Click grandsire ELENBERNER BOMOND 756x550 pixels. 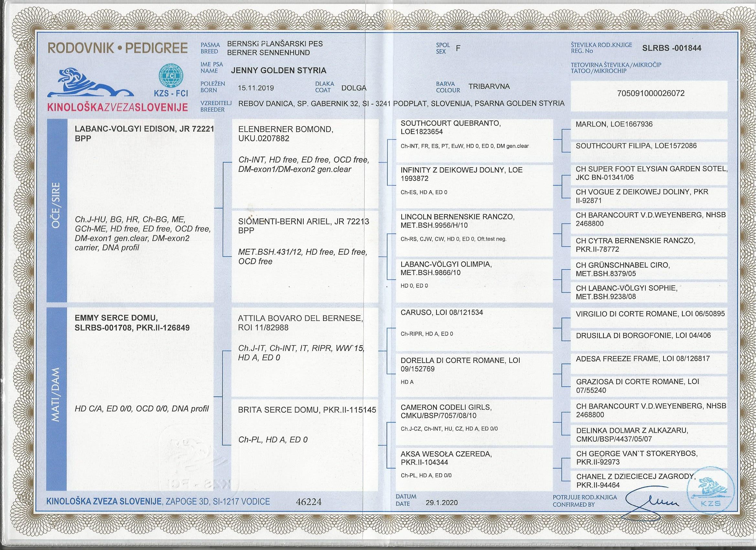coord(286,133)
